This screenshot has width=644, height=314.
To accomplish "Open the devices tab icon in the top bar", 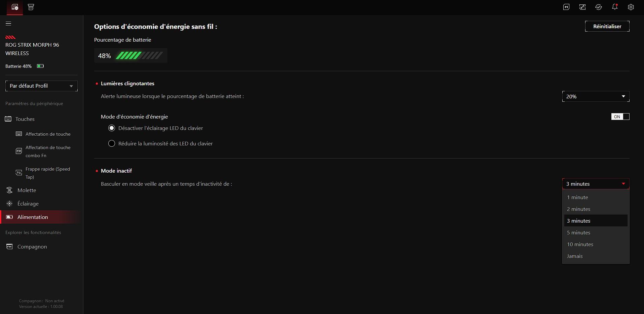I will click(x=15, y=7).
